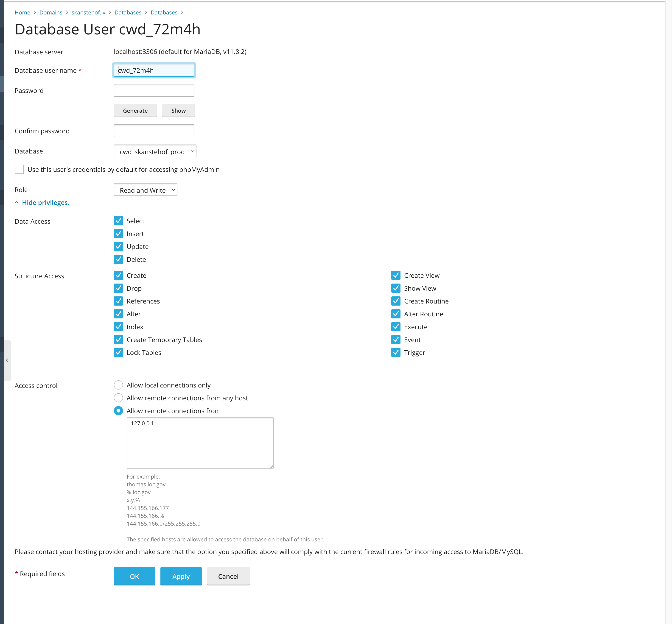Uncheck the Alter privilege checkbox
The width and height of the screenshot is (672, 624).
[x=119, y=314]
